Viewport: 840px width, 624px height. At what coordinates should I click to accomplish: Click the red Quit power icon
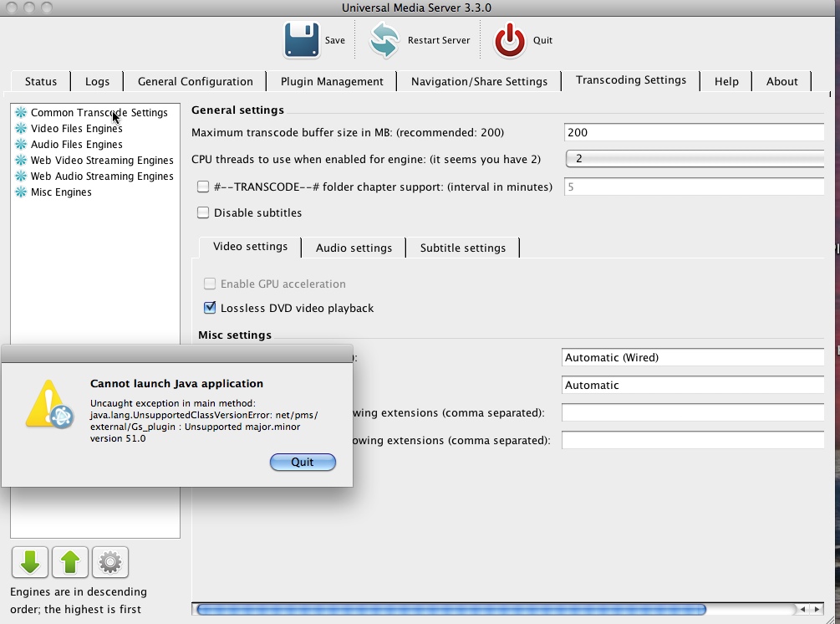pos(510,39)
